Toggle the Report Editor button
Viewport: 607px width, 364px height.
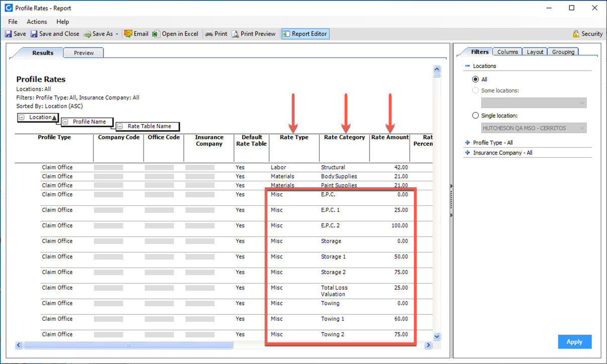pyautogui.click(x=305, y=34)
